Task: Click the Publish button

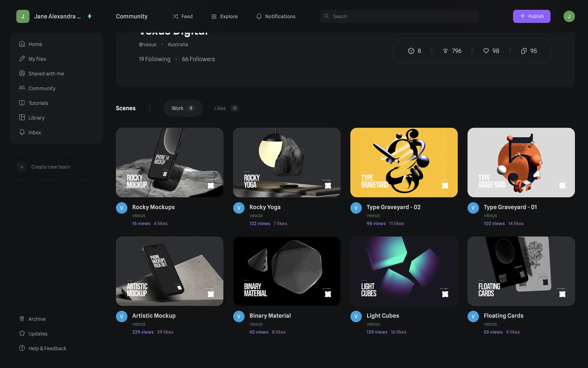Action: coord(531,16)
